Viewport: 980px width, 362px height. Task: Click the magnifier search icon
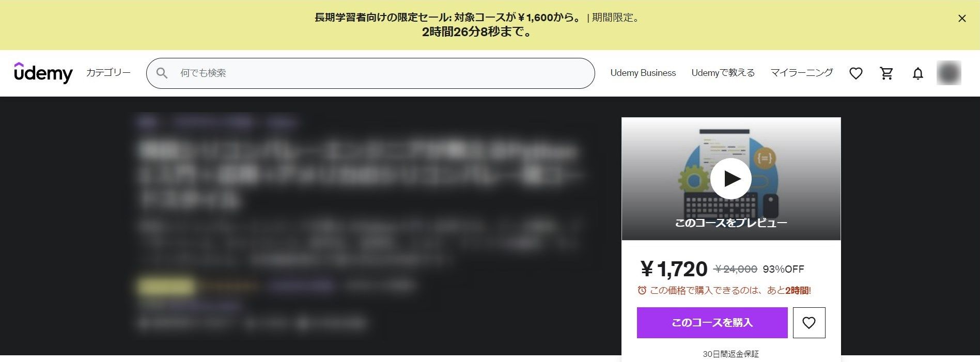click(x=162, y=73)
